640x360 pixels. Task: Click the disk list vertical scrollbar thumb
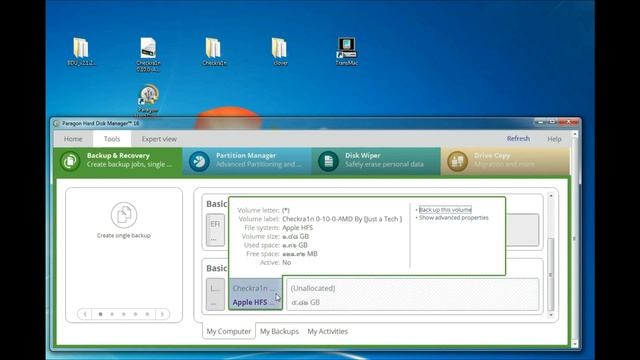tap(551, 274)
